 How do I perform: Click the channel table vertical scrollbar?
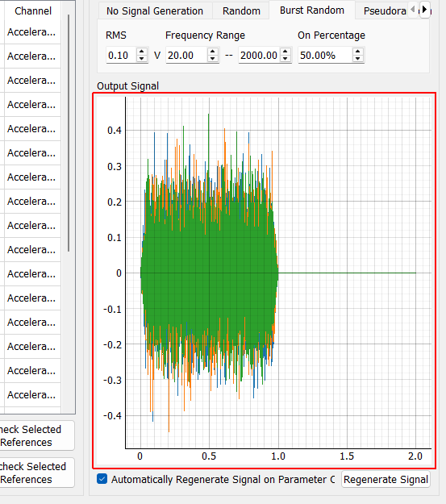click(x=69, y=133)
